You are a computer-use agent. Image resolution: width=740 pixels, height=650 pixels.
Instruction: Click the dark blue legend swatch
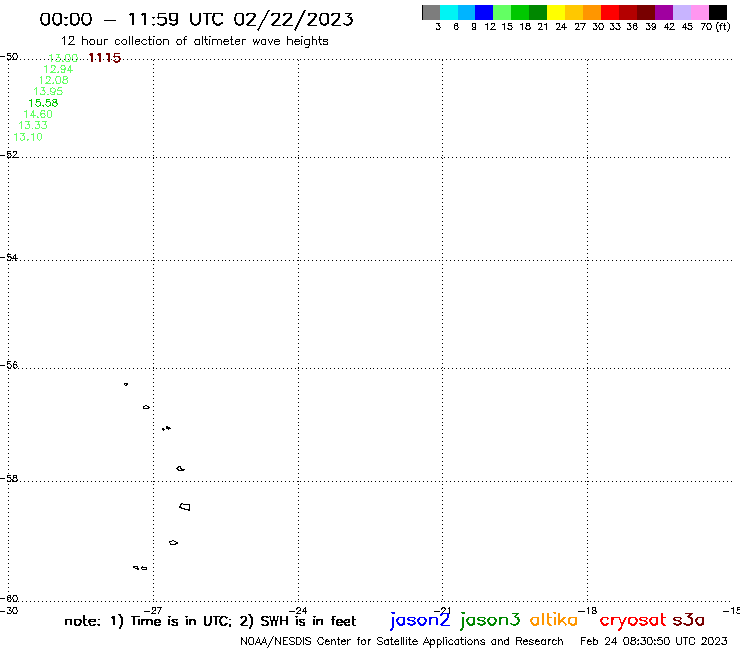(485, 12)
